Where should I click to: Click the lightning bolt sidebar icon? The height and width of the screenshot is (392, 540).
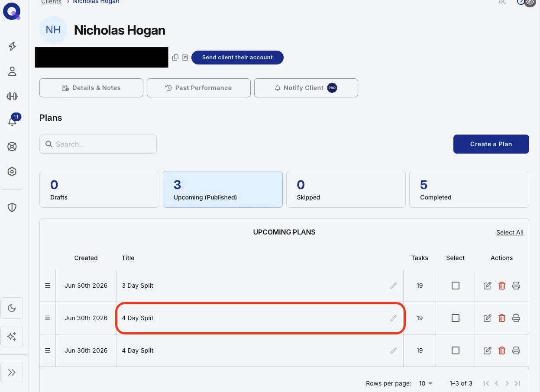12,46
